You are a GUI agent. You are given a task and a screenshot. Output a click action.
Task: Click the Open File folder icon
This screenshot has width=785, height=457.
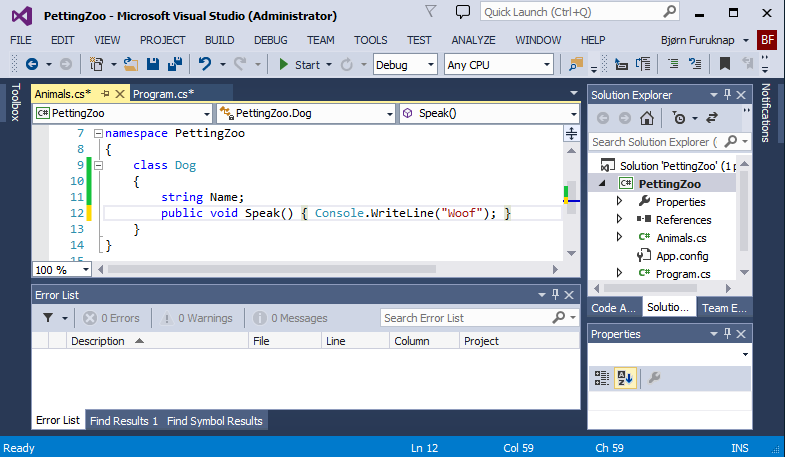pos(131,64)
